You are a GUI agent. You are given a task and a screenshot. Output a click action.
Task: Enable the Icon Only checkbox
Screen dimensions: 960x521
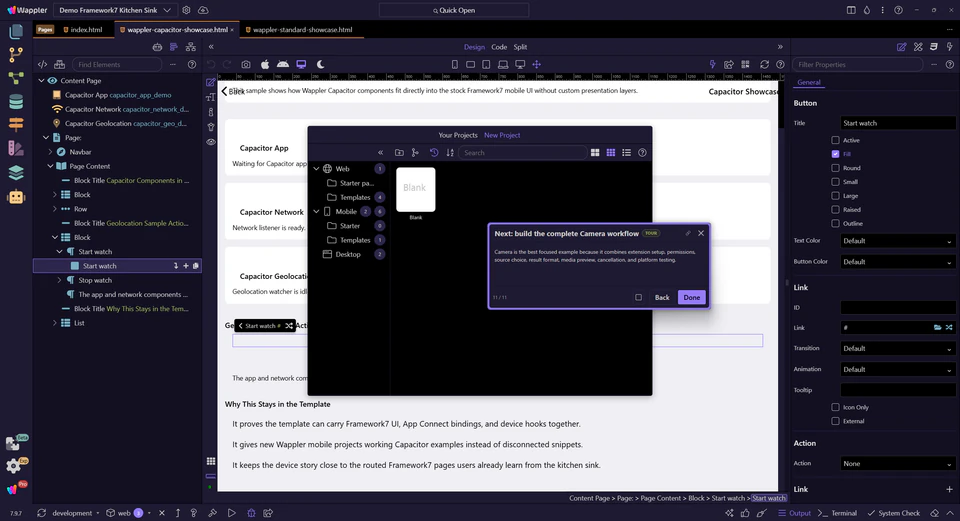point(835,407)
